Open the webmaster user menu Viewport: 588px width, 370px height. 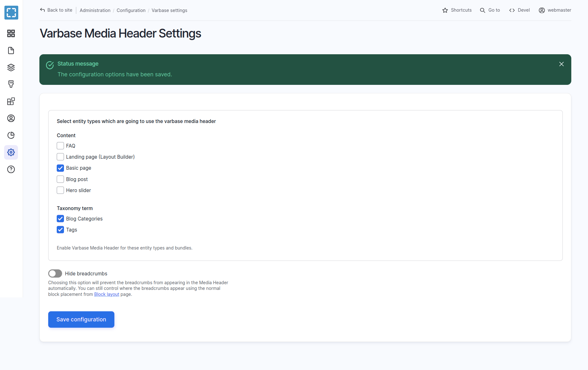click(x=555, y=10)
